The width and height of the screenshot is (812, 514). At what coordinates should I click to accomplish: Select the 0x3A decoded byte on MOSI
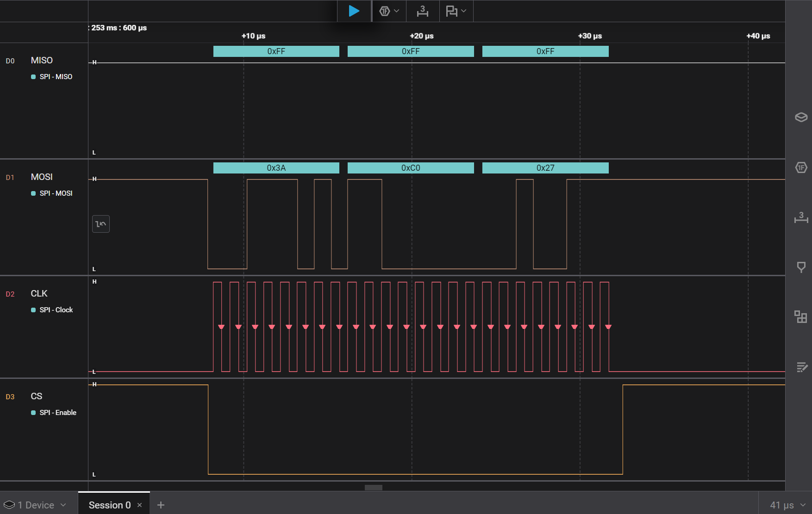coord(276,168)
